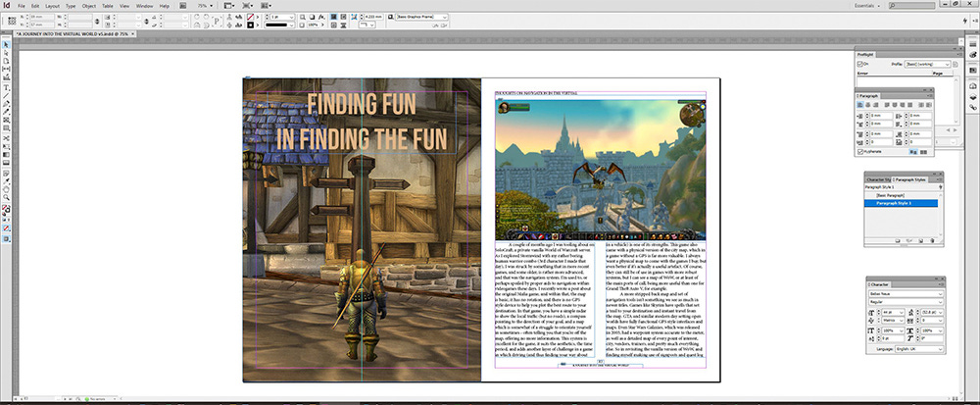Toggle align left in Paragraph panel

pos(860,104)
